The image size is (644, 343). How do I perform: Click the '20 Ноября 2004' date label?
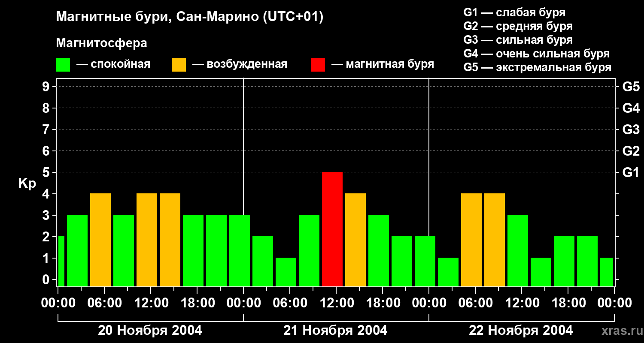[150, 331]
